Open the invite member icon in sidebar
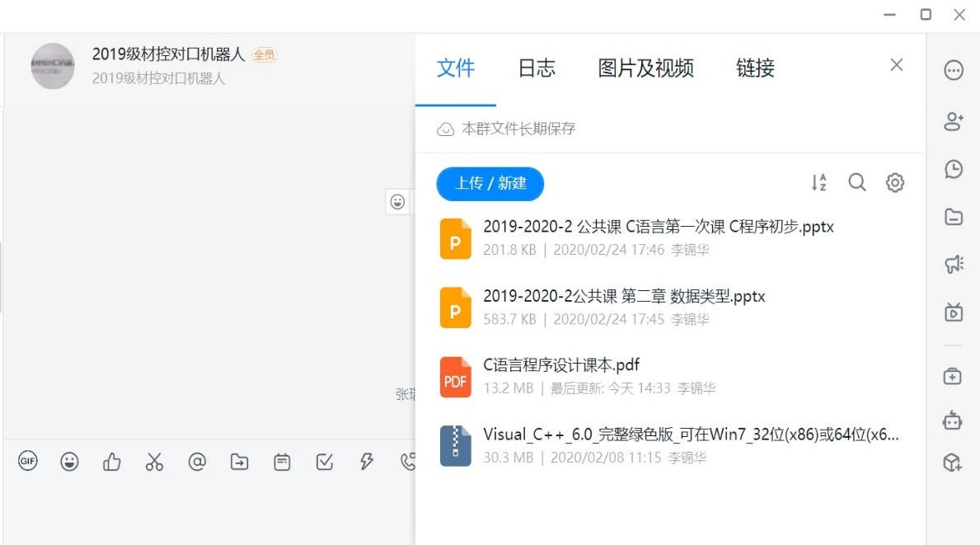Screen dimensions: 980x545 tap(954, 122)
